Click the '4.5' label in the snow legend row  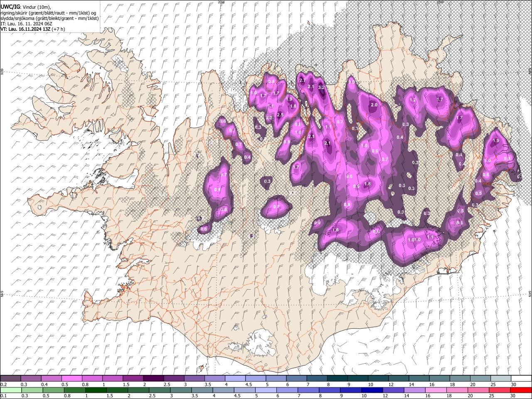(249, 384)
